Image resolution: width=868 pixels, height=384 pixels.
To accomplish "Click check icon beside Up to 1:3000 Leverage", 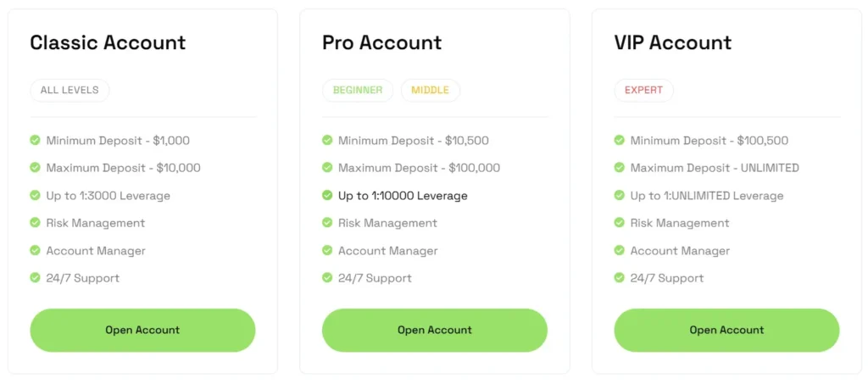I will (36, 195).
